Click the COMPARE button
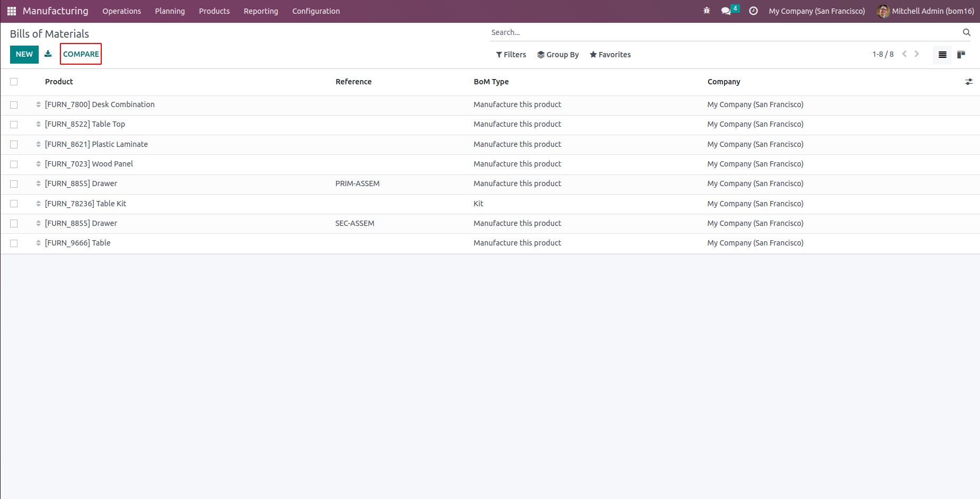 pyautogui.click(x=81, y=54)
